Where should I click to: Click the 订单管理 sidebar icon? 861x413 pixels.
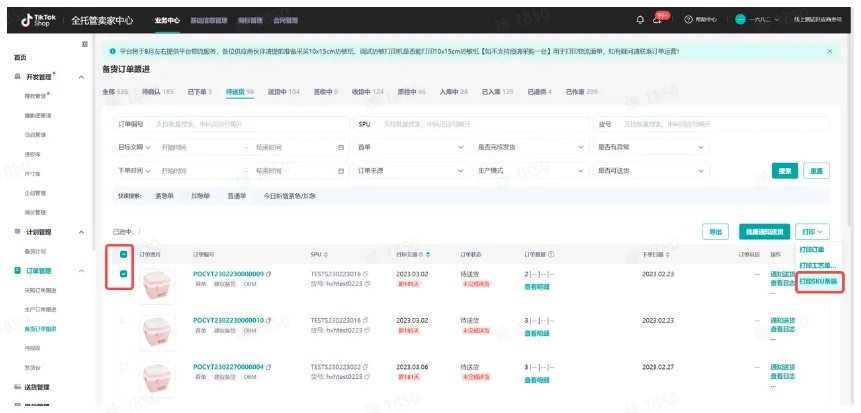[18, 271]
